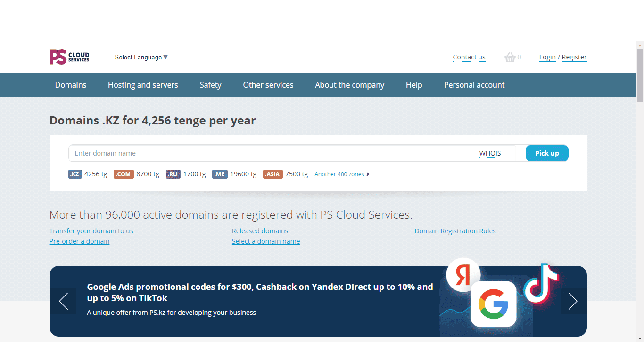Open About the company menu
Screen dimensions: 644x362
point(350,85)
